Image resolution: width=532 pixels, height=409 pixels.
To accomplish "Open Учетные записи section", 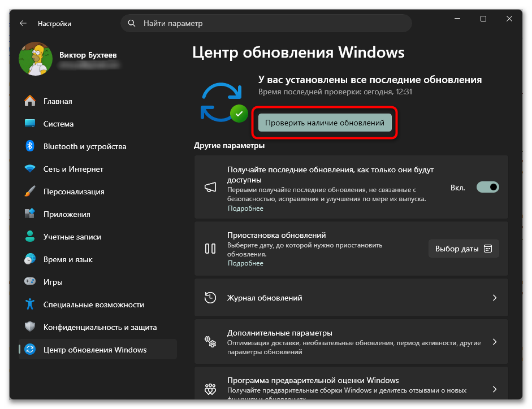I will pos(98,237).
